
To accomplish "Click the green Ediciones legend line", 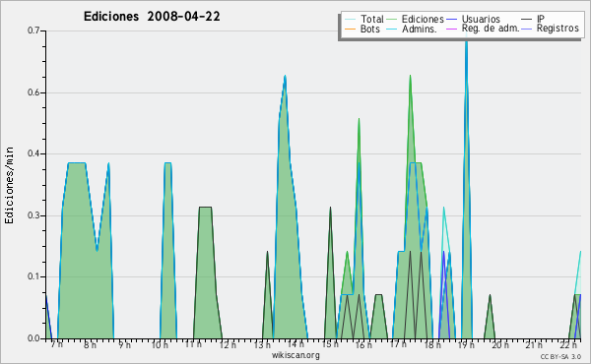I will click(392, 20).
